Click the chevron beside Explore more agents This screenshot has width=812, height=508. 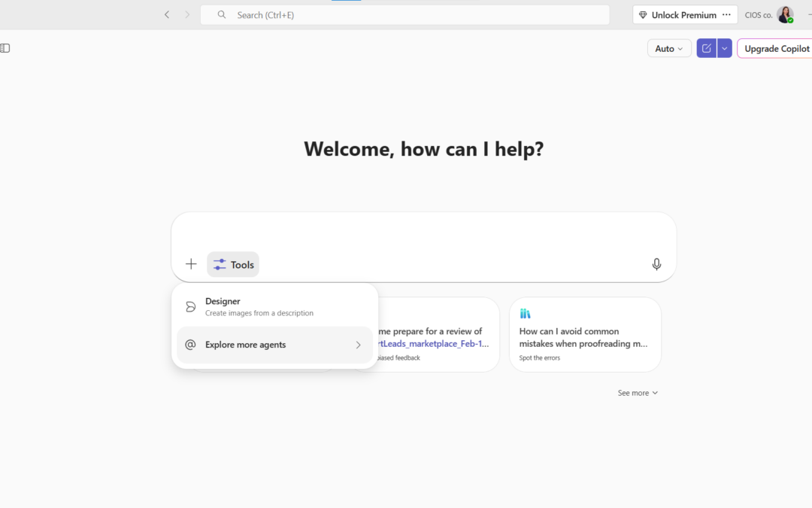tap(358, 345)
